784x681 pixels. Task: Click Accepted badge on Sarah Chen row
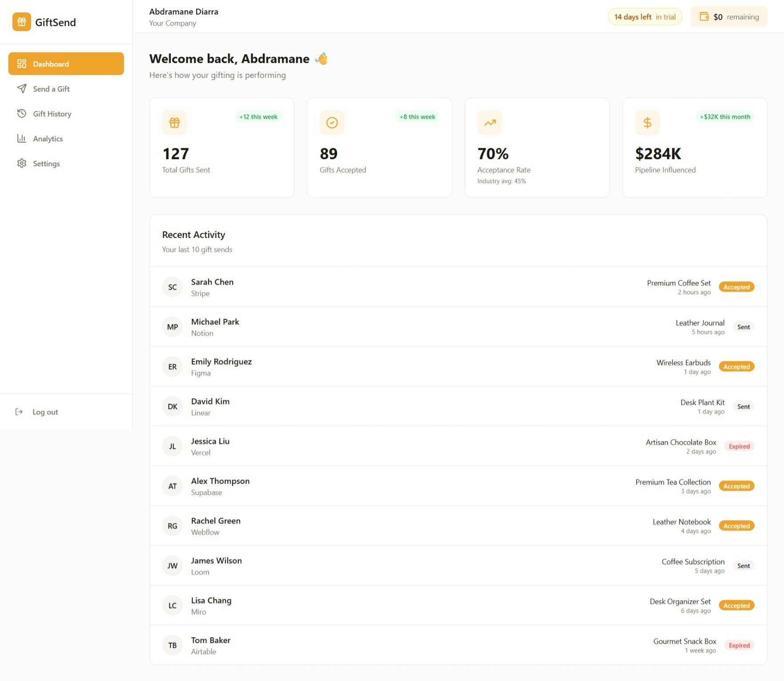pos(736,287)
